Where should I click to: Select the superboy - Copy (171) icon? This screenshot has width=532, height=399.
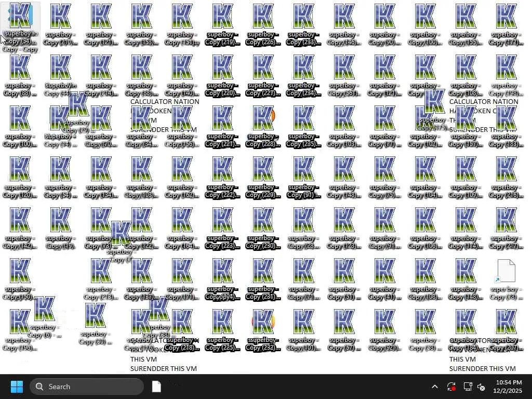(x=182, y=279)
